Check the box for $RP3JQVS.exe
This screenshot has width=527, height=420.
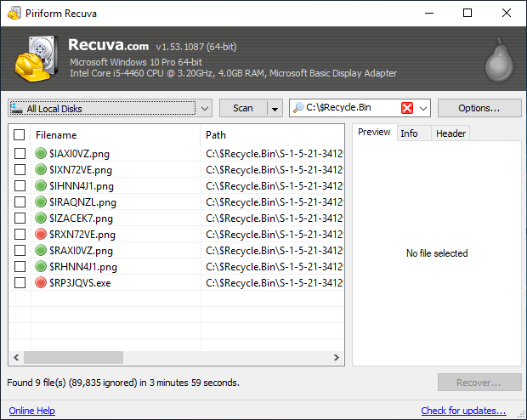(20, 282)
